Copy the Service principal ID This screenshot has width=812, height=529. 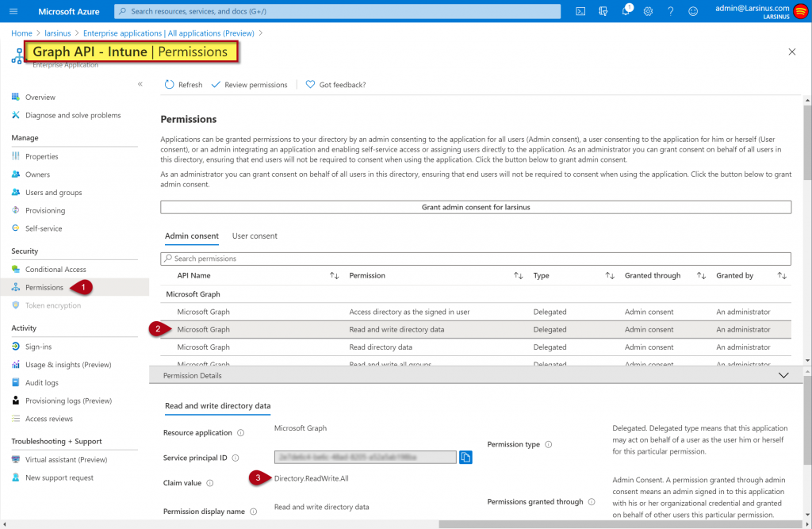[466, 457]
